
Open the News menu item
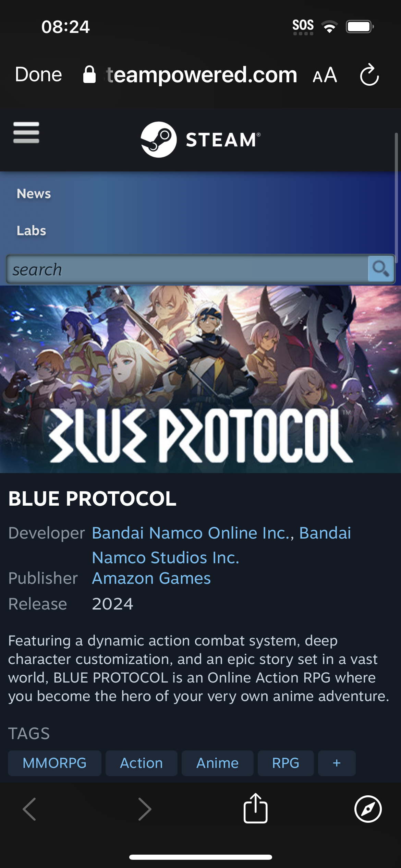[x=34, y=194]
